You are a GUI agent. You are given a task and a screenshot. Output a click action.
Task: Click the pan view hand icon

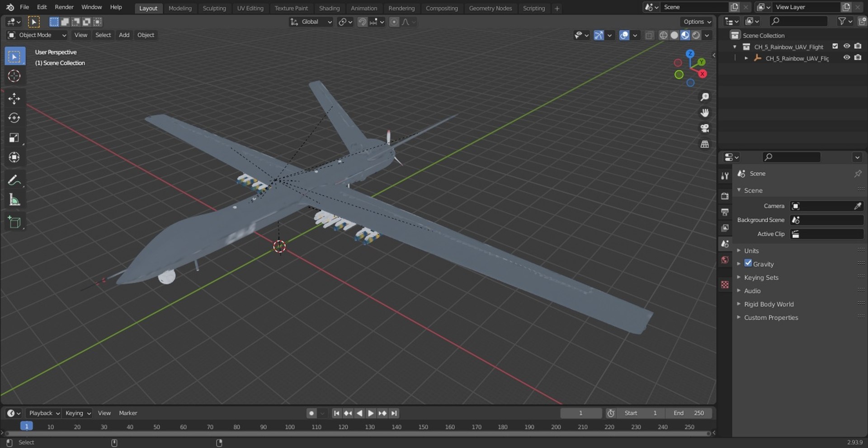pyautogui.click(x=704, y=113)
